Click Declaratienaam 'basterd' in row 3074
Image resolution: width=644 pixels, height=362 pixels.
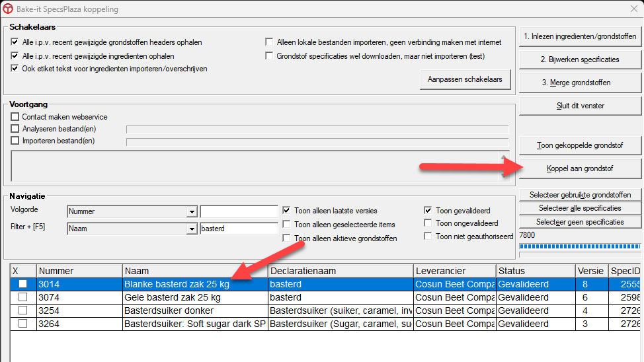[x=341, y=297]
